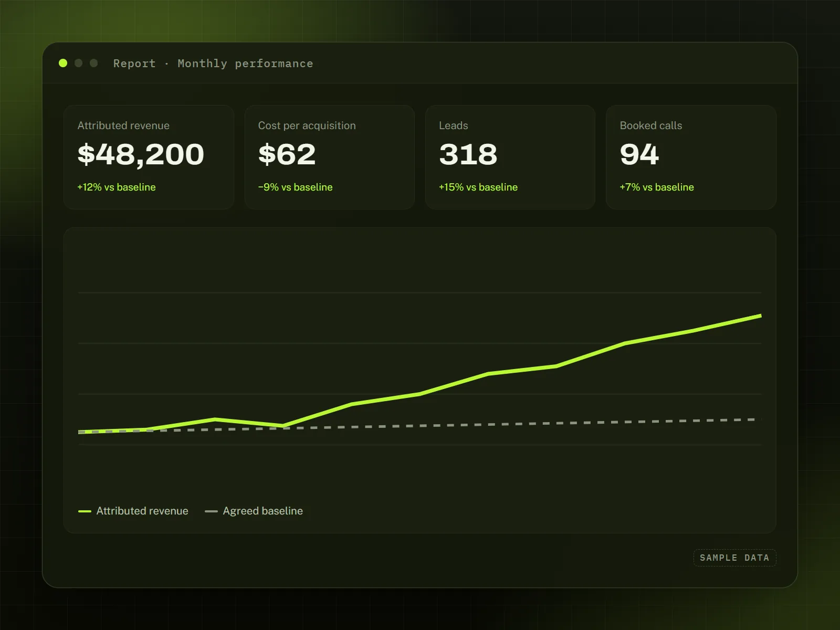Click the "Booked calls" card label

[651, 125]
